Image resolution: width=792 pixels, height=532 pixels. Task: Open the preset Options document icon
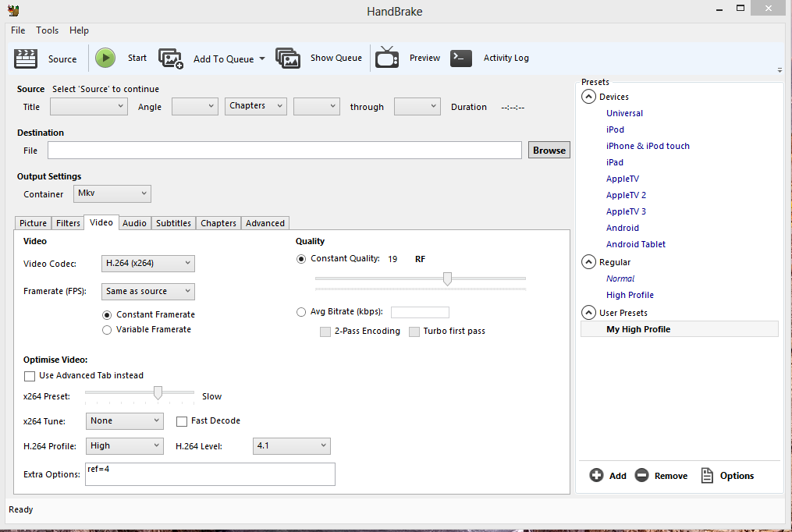point(707,475)
